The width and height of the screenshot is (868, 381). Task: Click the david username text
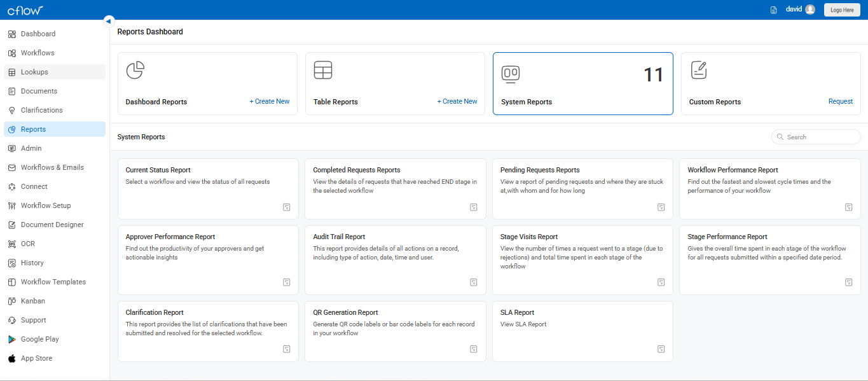tap(794, 9)
